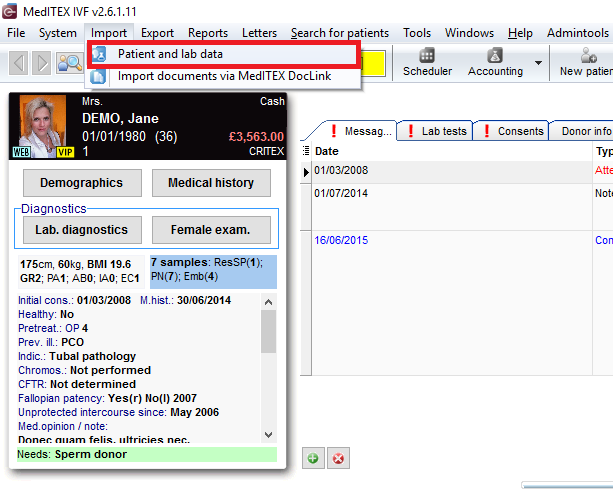Open patient search magnifier icon in toolbar
613x489 pixels.
70,63
